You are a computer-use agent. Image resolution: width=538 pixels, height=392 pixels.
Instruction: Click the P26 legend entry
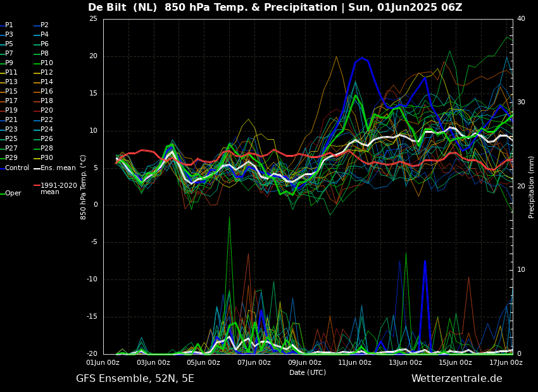tap(43, 138)
